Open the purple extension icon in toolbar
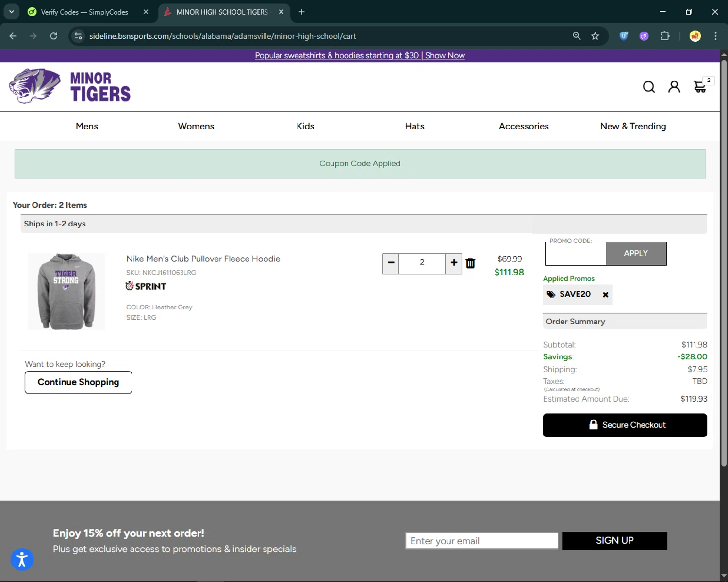Viewport: 728px width, 582px height. pos(644,36)
